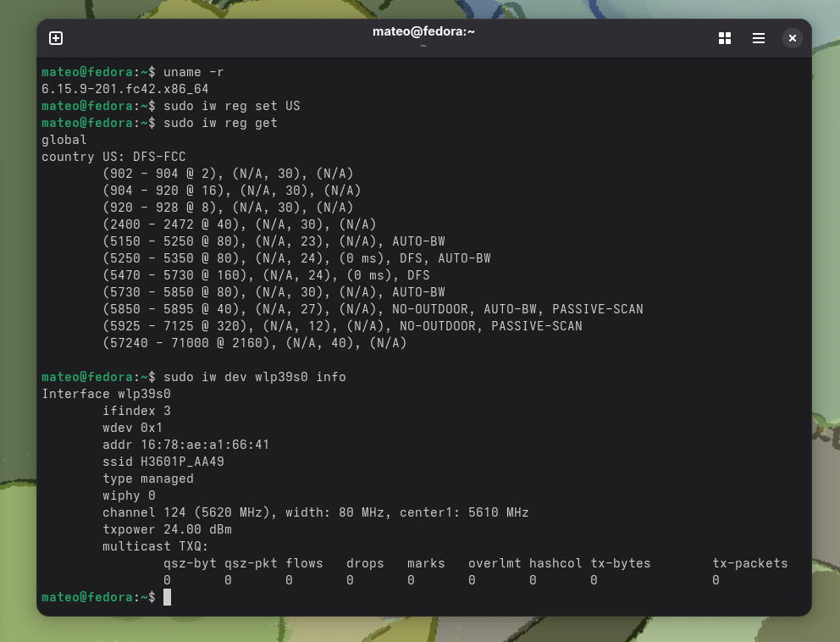Click the MAC address 16:78:ae:a1:66:41
The height and width of the screenshot is (642, 840).
tap(205, 445)
